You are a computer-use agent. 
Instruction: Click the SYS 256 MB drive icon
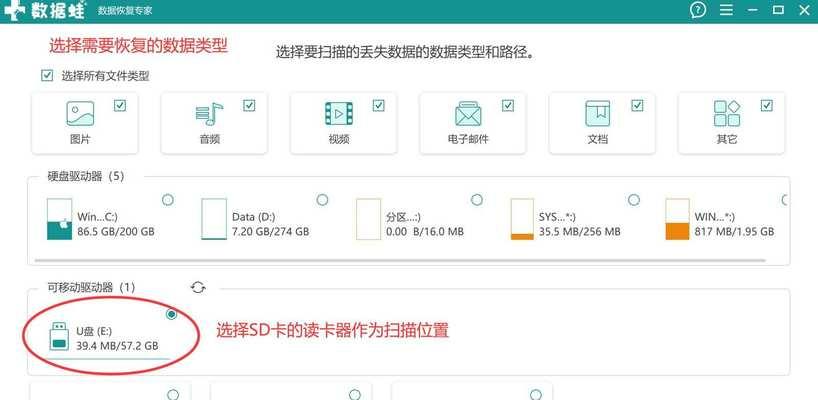522,219
